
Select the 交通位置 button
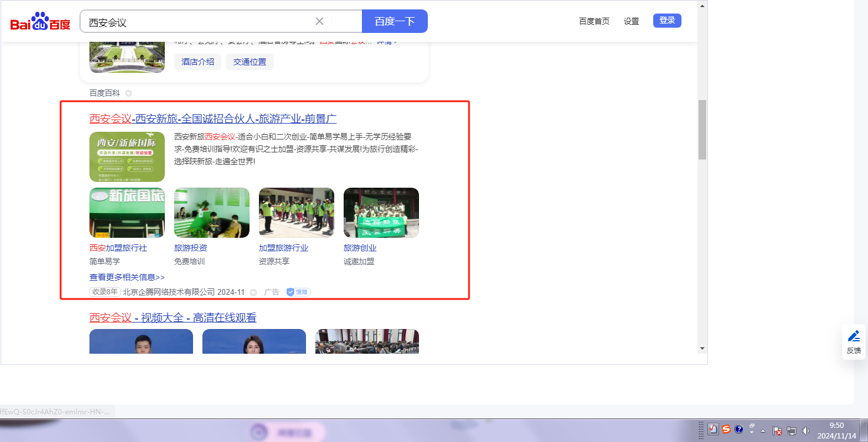pos(250,62)
